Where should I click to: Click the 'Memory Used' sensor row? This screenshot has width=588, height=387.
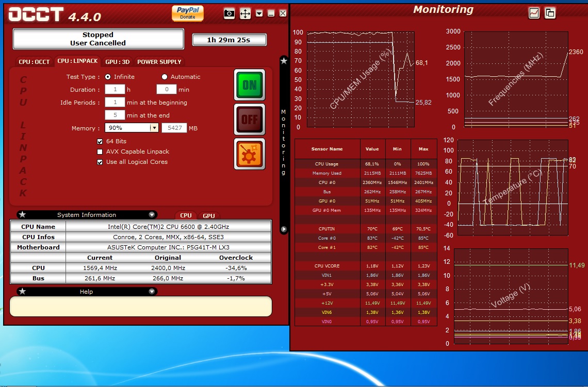point(366,173)
